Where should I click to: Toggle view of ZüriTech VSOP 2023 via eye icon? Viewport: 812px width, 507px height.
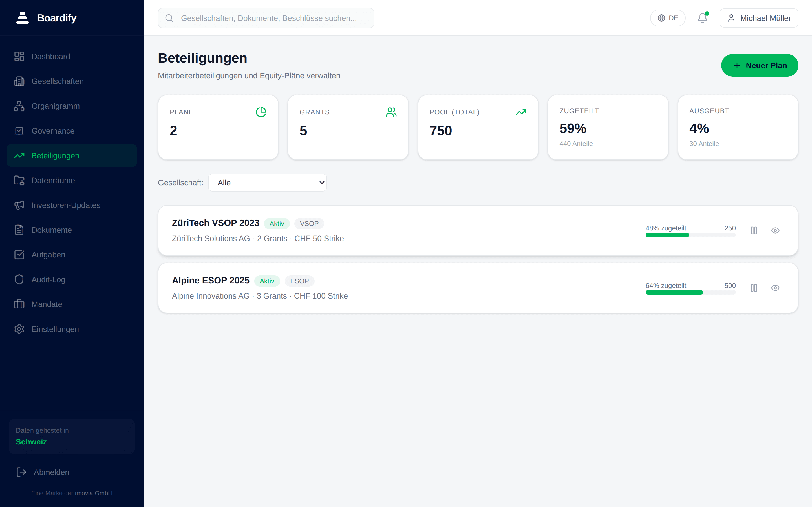[x=775, y=230]
